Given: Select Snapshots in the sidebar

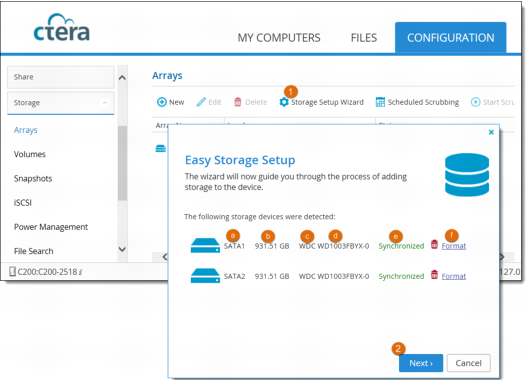Looking at the screenshot, I should click(33, 179).
